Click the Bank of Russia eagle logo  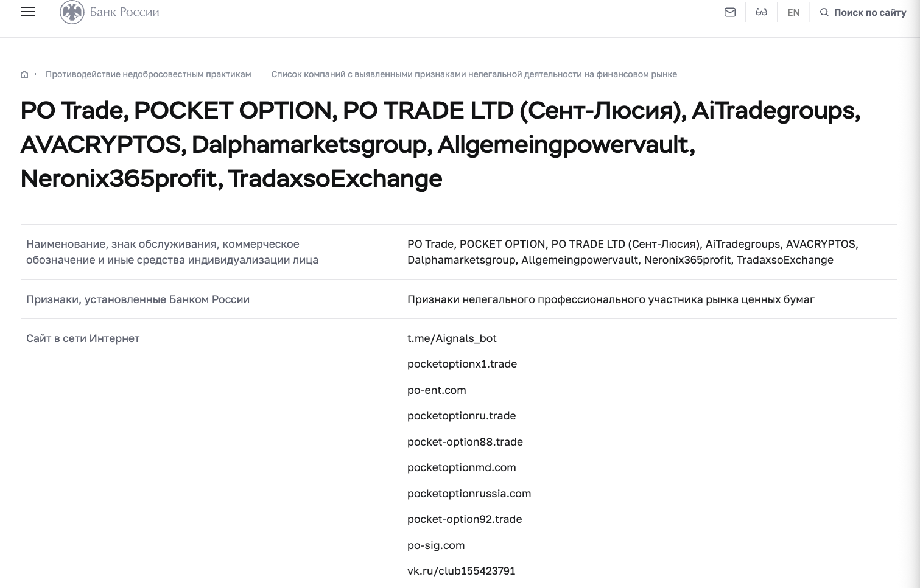(72, 12)
